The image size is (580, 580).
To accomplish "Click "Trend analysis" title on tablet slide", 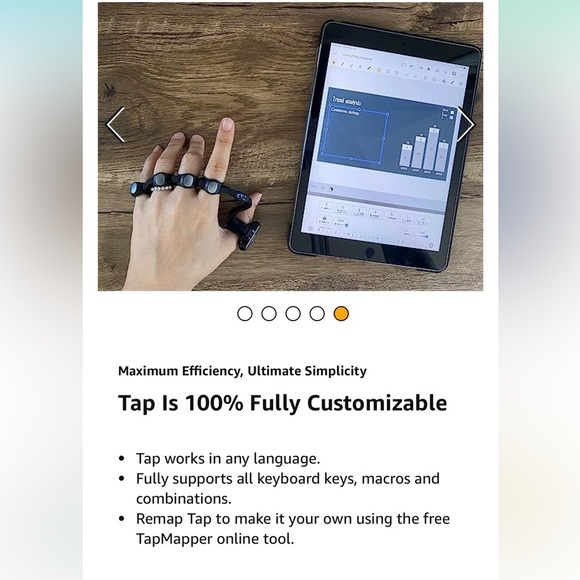I will click(347, 101).
